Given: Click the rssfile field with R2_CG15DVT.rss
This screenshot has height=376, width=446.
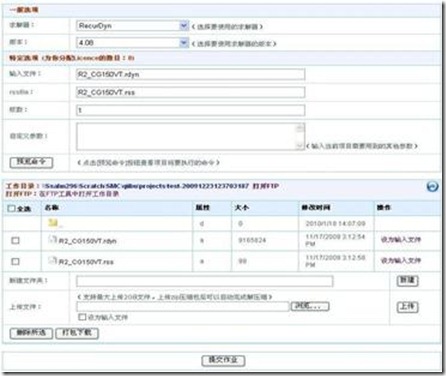Looking at the screenshot, I should (190, 92).
